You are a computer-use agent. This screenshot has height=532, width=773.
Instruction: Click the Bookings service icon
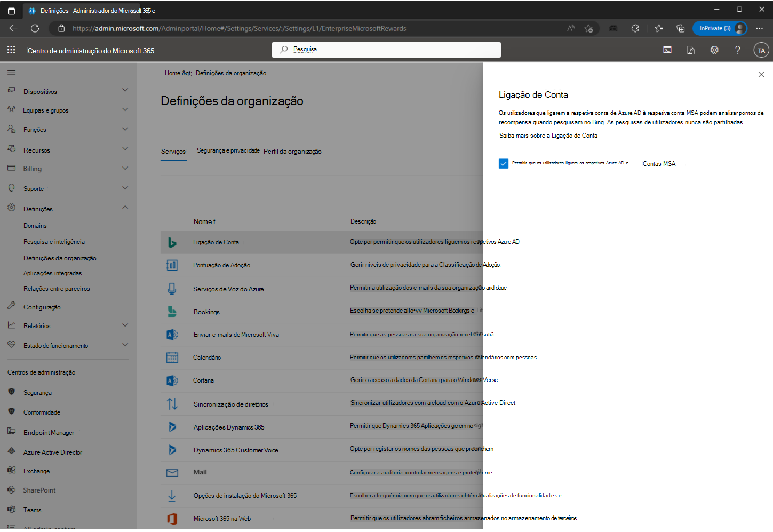click(172, 312)
